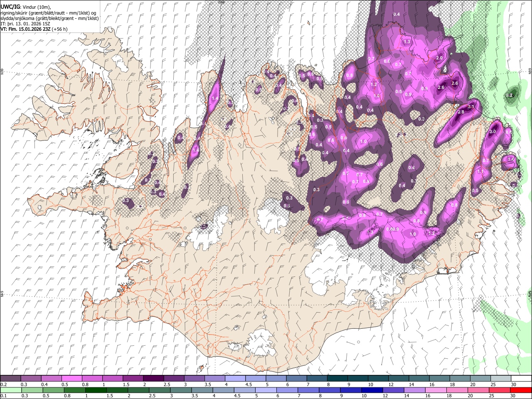Pick pale grey snow swatch between 25 and 30
Viewport: 532px width, 399px height.
[500, 379]
